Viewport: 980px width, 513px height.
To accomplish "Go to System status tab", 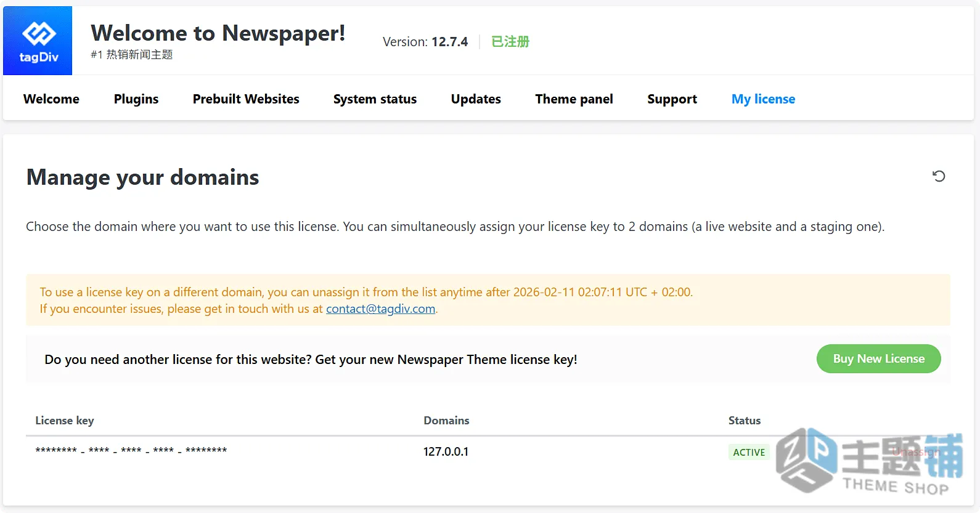I will pos(375,99).
